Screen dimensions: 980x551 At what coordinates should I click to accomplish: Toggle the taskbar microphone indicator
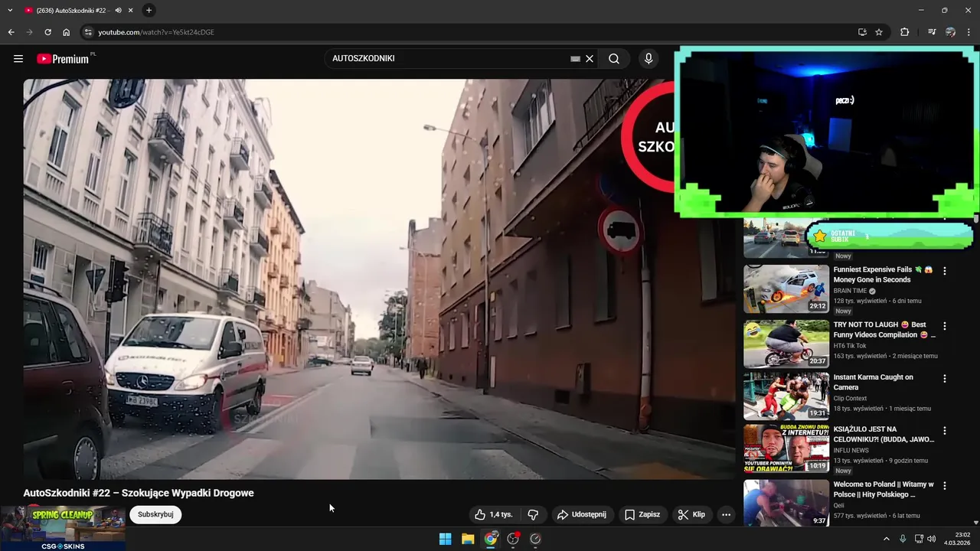click(x=903, y=539)
